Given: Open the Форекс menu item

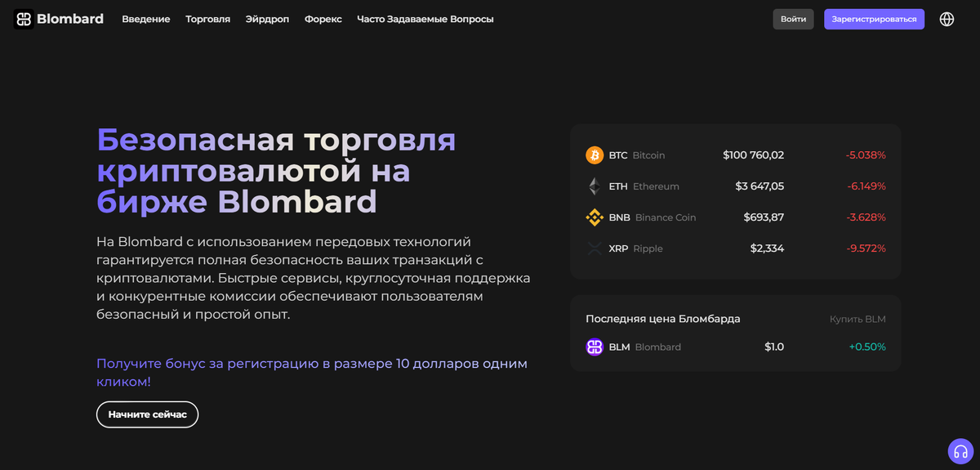Looking at the screenshot, I should point(323,19).
